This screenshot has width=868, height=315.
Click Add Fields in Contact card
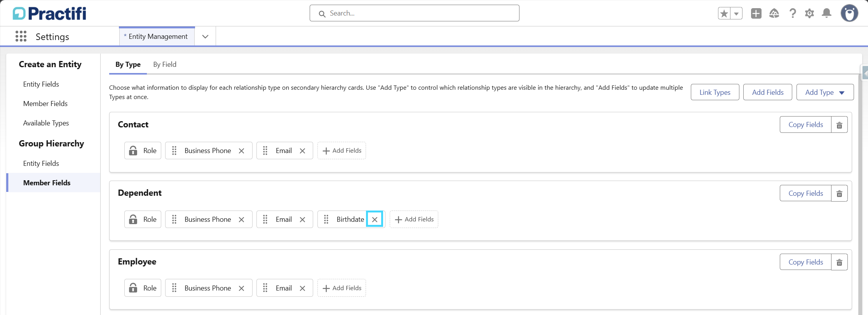coord(342,151)
